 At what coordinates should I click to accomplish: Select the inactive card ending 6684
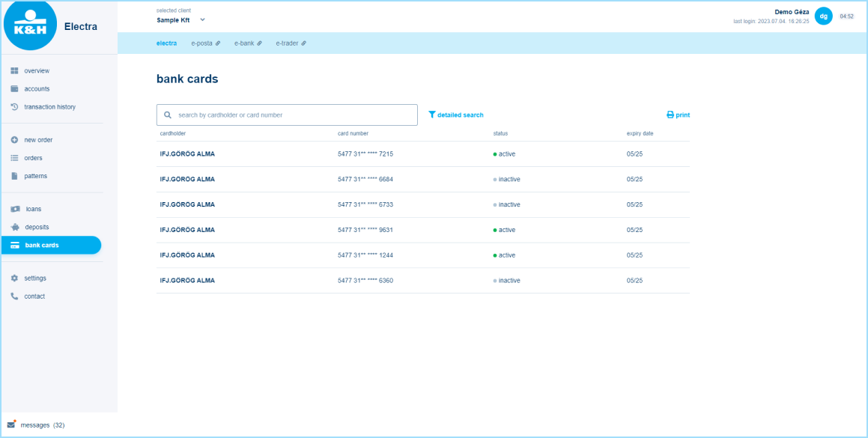point(365,180)
